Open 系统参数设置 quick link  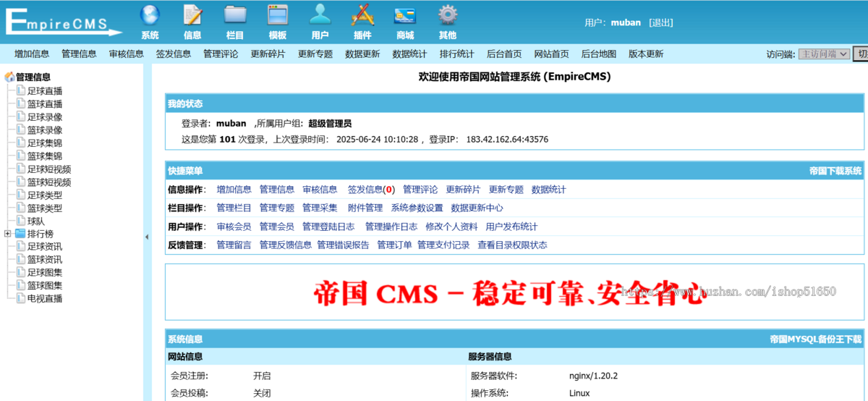pyautogui.click(x=417, y=208)
